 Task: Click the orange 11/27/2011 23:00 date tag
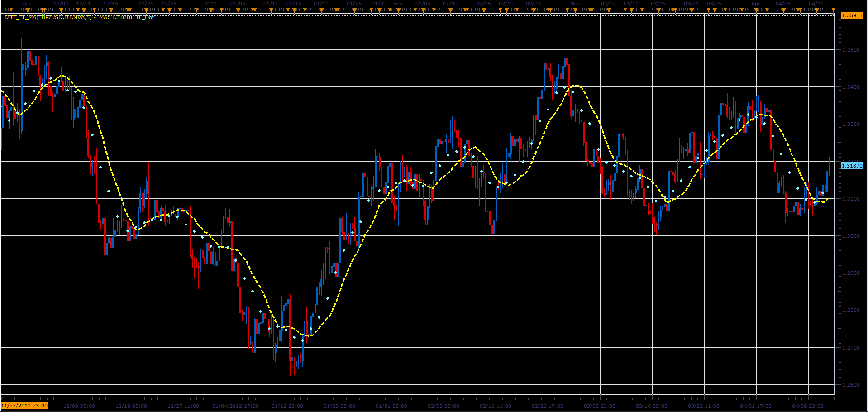(x=24, y=406)
